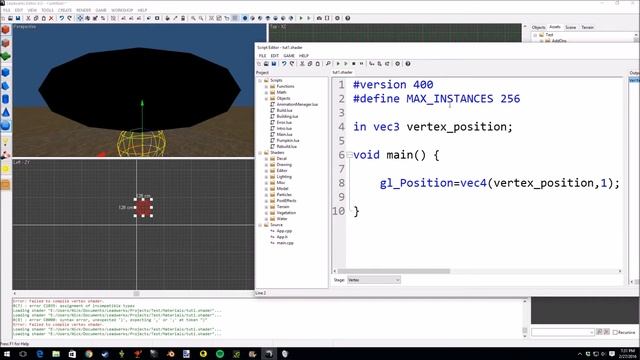Open the WORKSHOP menu
640x360 pixels.
pyautogui.click(x=122, y=10)
